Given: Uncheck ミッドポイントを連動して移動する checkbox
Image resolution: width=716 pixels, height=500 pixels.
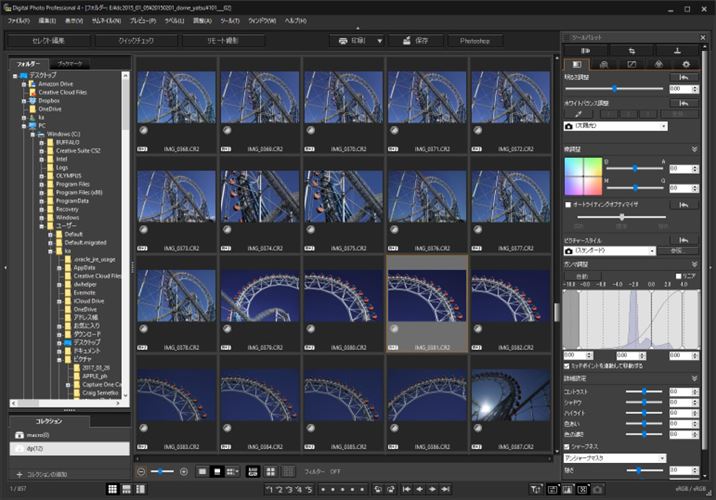Looking at the screenshot, I should pos(567,366).
